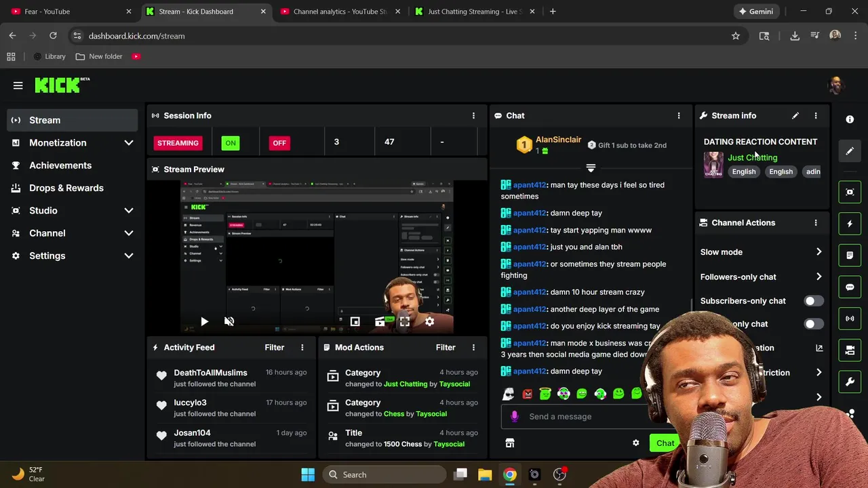The image size is (868, 488).
Task: Open the Session Info options menu
Action: 473,116
